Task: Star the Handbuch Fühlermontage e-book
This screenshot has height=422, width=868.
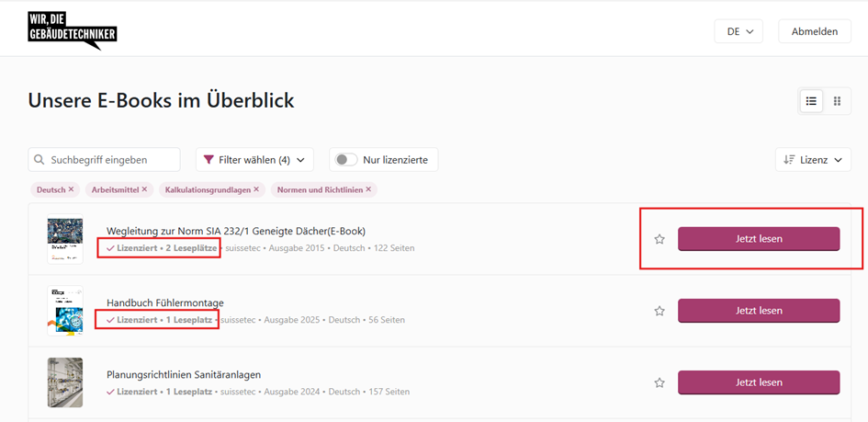Action: point(659,311)
